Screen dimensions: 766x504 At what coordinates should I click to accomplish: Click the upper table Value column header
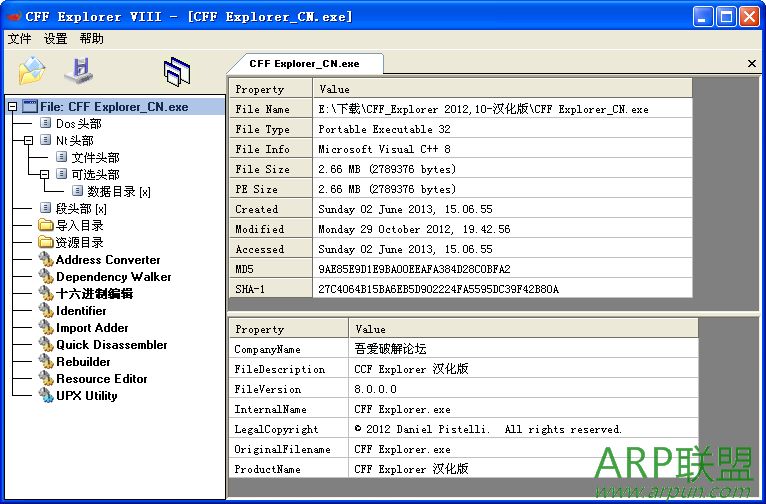click(503, 89)
